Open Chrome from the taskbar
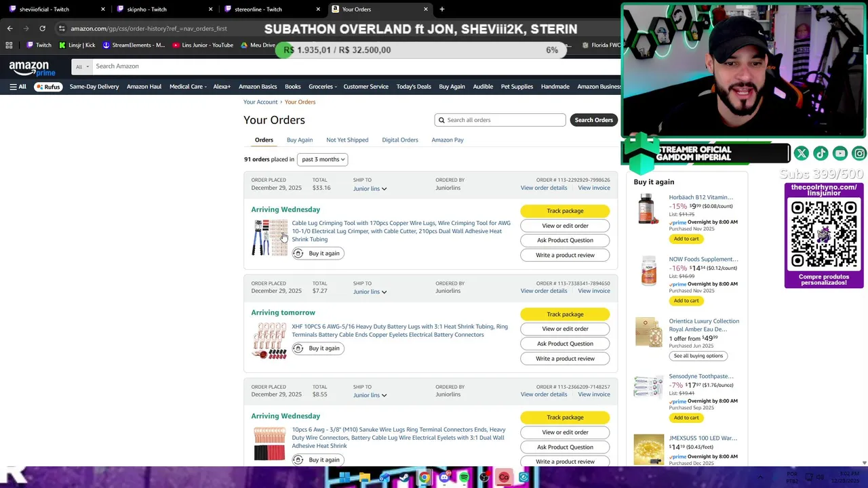Viewport: 868px width, 488px height. pyautogui.click(x=425, y=478)
